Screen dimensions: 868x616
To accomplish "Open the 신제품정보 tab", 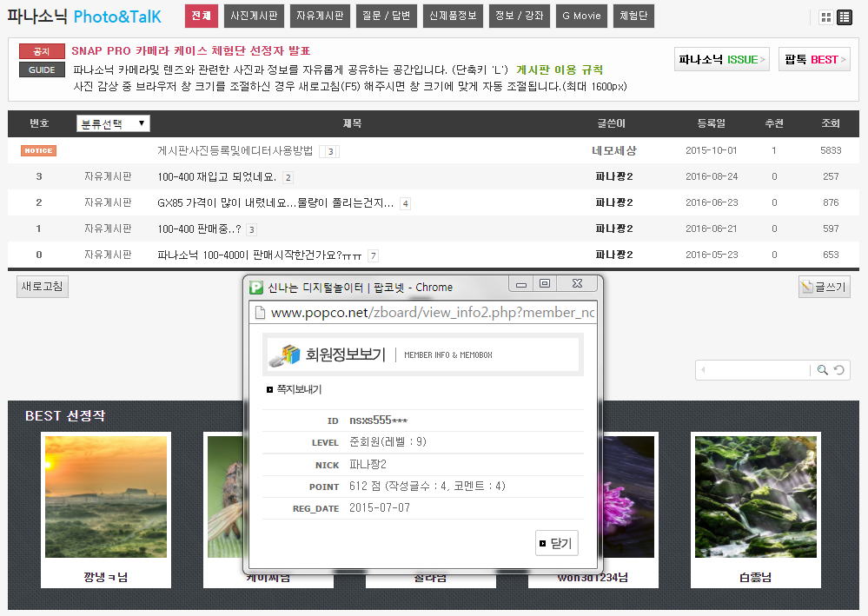I will (453, 16).
